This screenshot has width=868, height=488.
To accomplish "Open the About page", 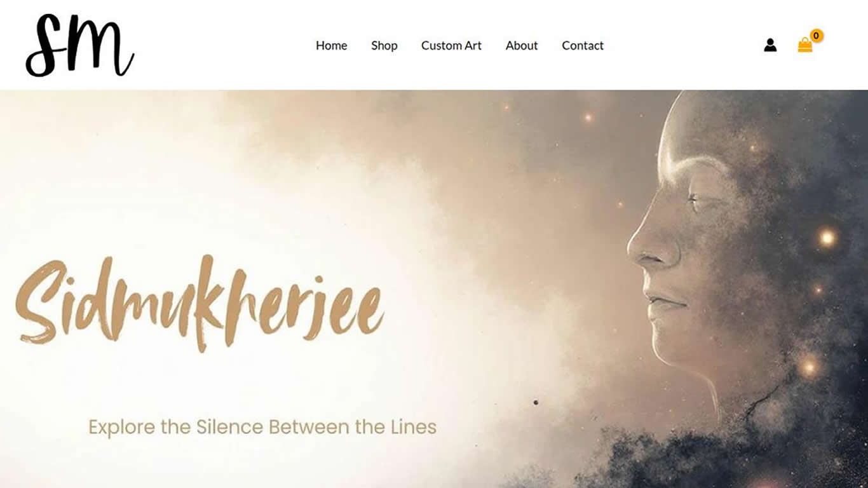I will (522, 46).
